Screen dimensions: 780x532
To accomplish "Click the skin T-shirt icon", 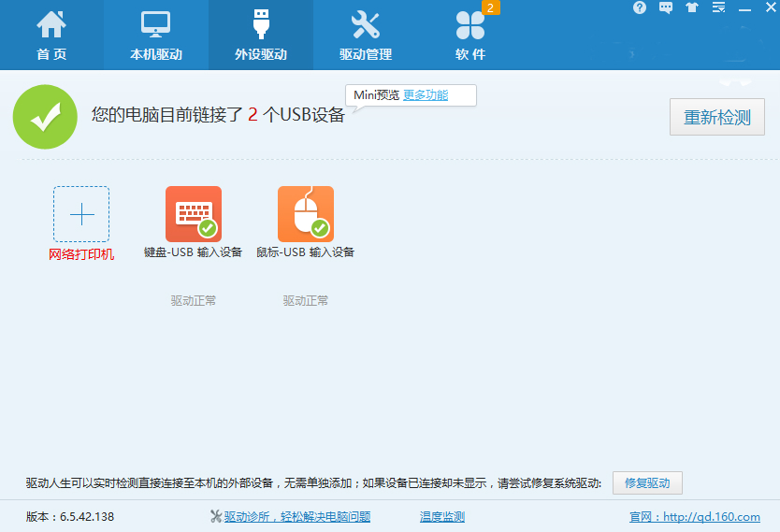I will (x=692, y=7).
